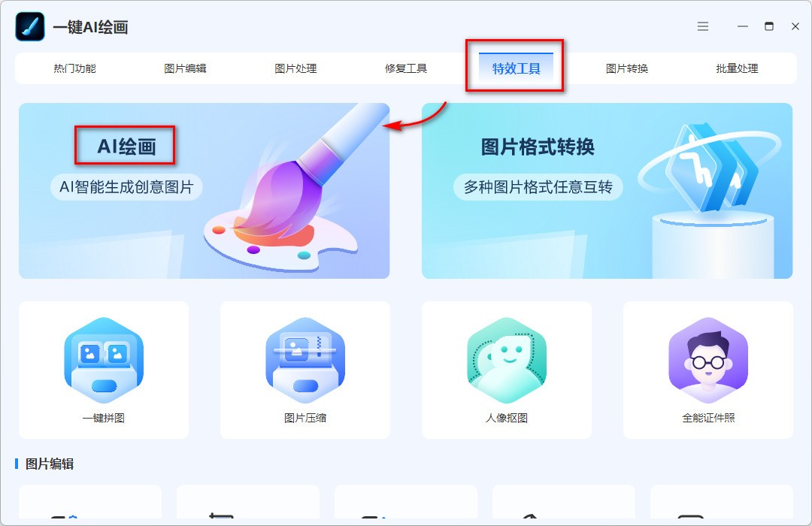
Task: Select the 图片编辑 tab
Action: coord(186,68)
